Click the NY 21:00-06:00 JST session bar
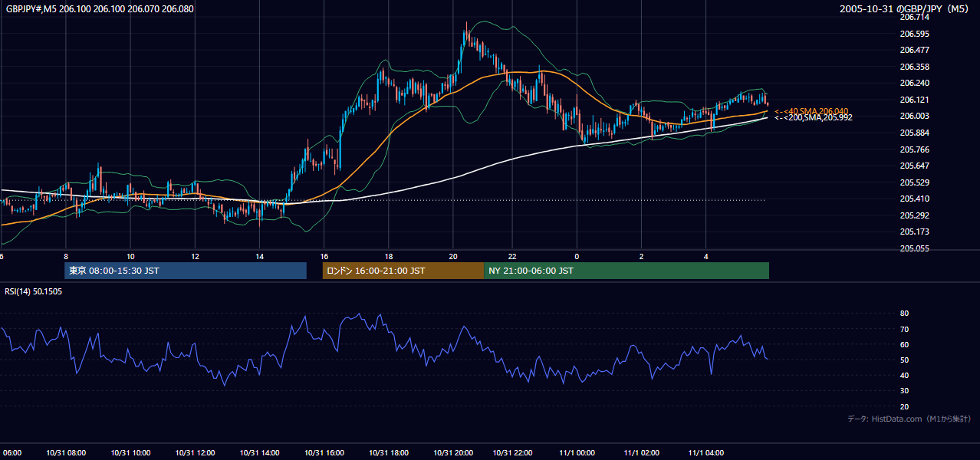The image size is (980, 460). [626, 271]
